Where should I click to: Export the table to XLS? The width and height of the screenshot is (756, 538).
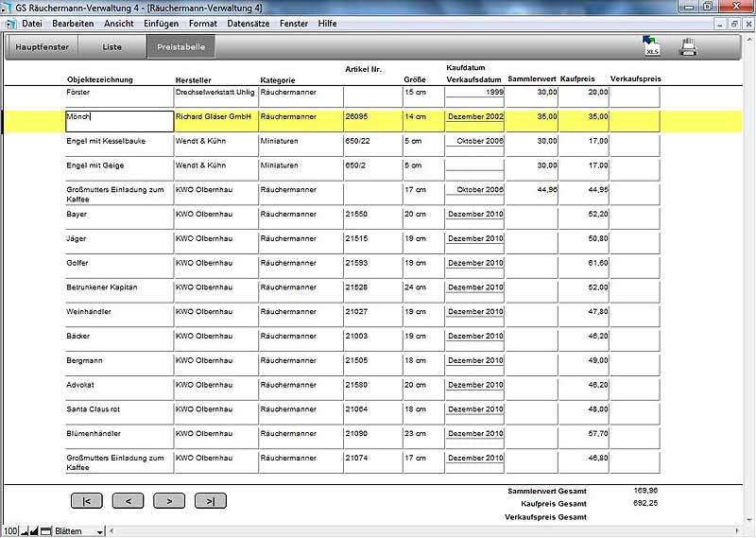pyautogui.click(x=650, y=46)
